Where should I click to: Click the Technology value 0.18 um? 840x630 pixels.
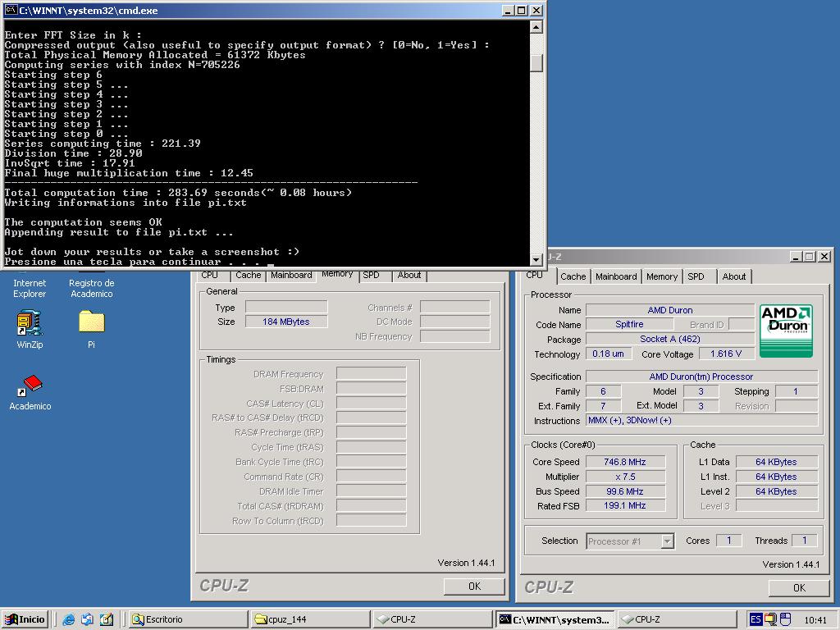[x=608, y=354]
